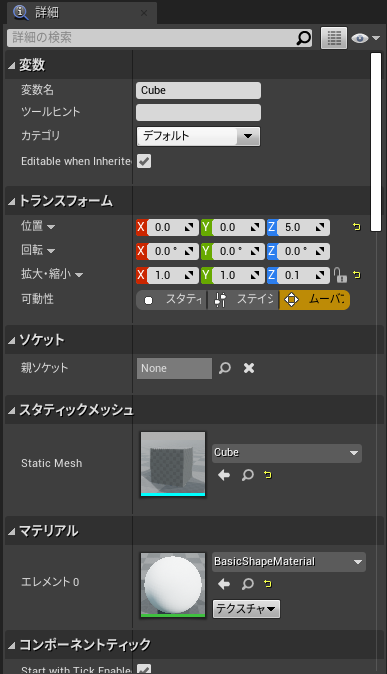Image resolution: width=387 pixels, height=674 pixels.
Task: Toggle property matrix grid view button
Action: click(x=334, y=38)
